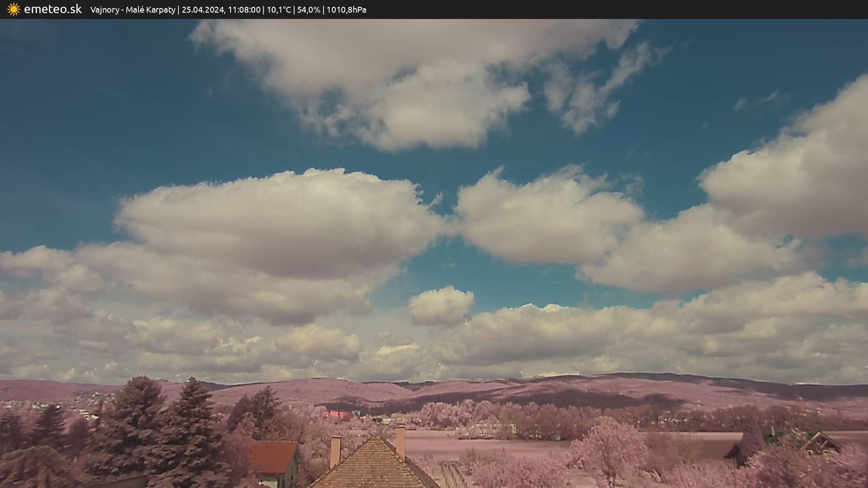Click the small isolated cloud mid-image
The width and height of the screenshot is (868, 488).
click(441, 306)
